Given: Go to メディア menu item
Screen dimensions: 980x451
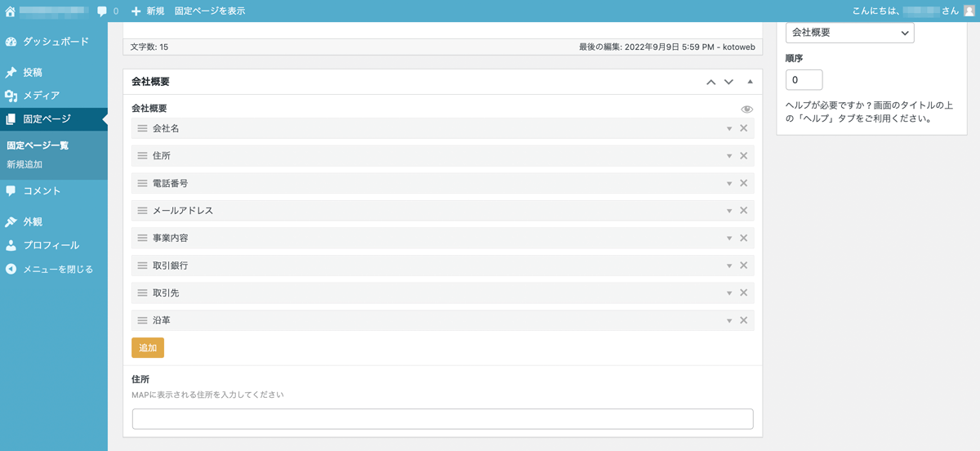Looking at the screenshot, I should (x=41, y=96).
